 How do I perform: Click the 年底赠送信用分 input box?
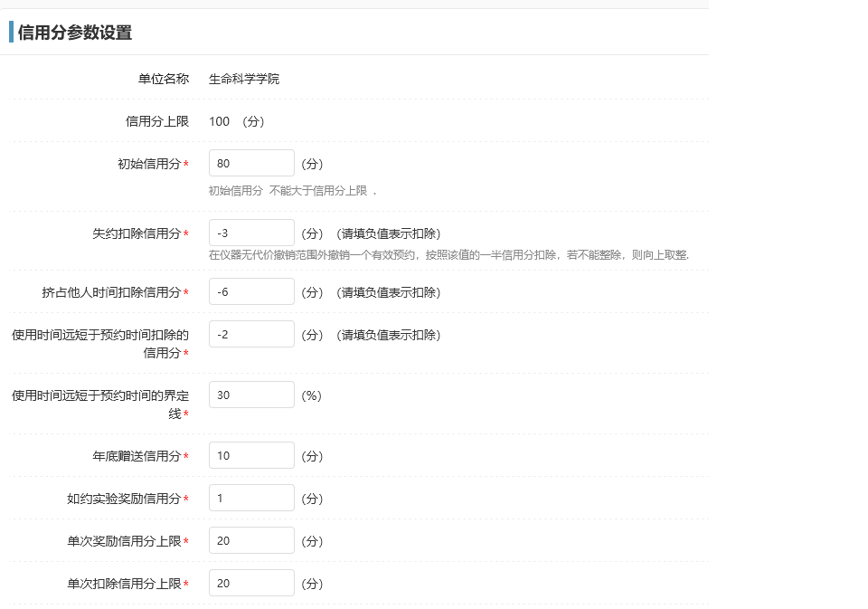tap(250, 455)
